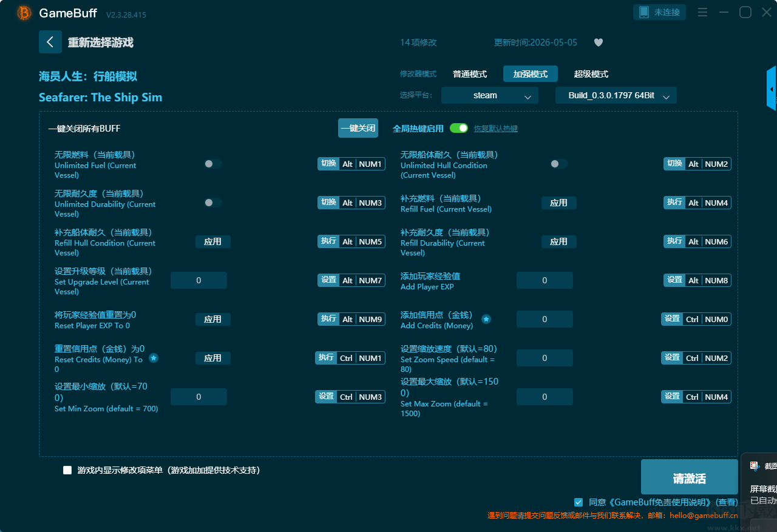
Task: Click the Alt NUM9 hotkey for Reset EXP
Action: 351,319
